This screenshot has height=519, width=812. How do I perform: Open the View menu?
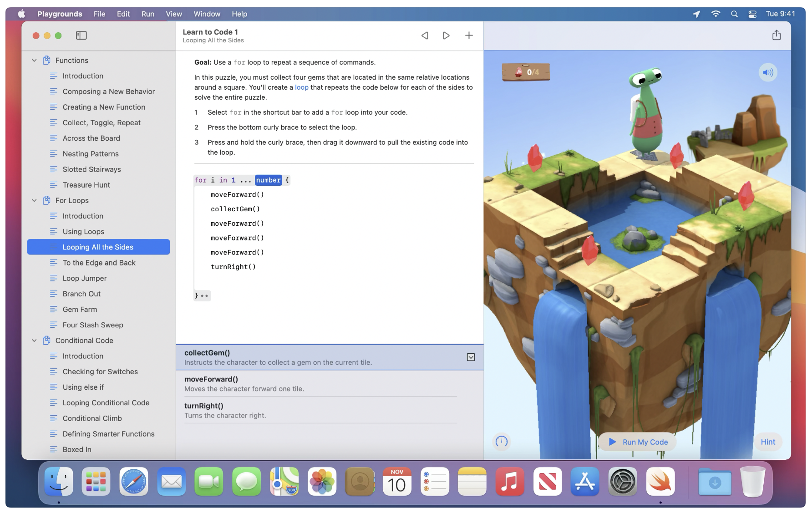(174, 14)
